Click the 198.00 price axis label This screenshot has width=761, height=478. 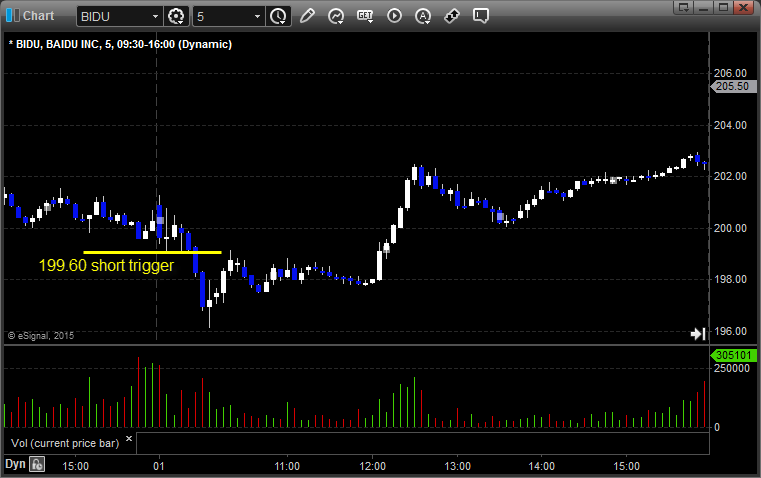click(730, 280)
